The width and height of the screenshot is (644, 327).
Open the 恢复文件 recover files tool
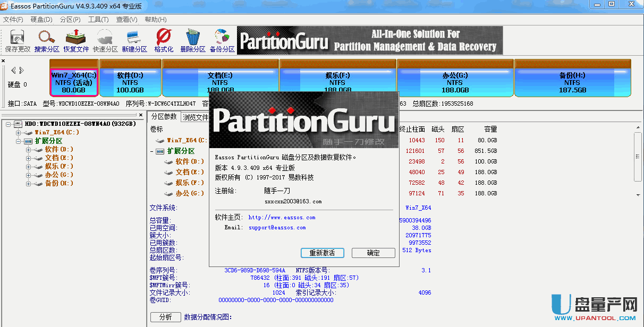click(76, 40)
